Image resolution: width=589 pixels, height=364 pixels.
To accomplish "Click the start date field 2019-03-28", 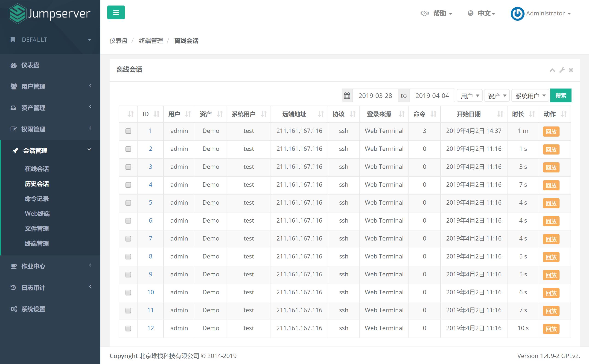I will [375, 96].
